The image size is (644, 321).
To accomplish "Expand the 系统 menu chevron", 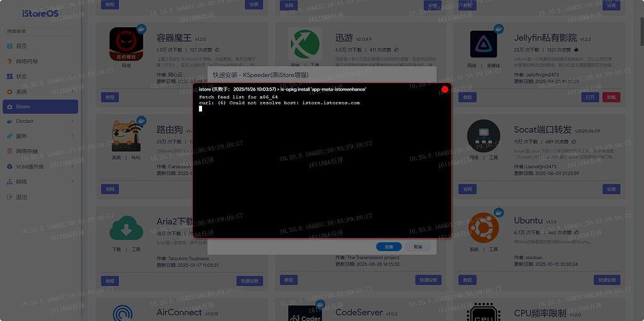I will (x=72, y=91).
